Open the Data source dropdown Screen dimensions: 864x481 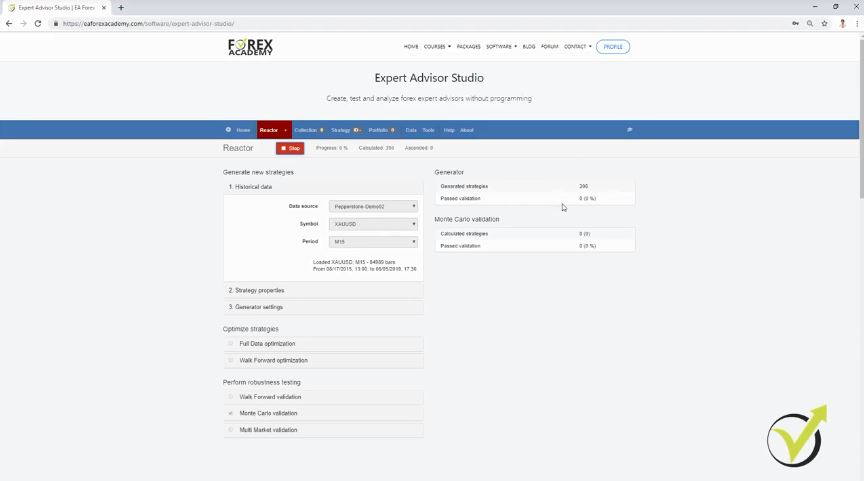[373, 207]
